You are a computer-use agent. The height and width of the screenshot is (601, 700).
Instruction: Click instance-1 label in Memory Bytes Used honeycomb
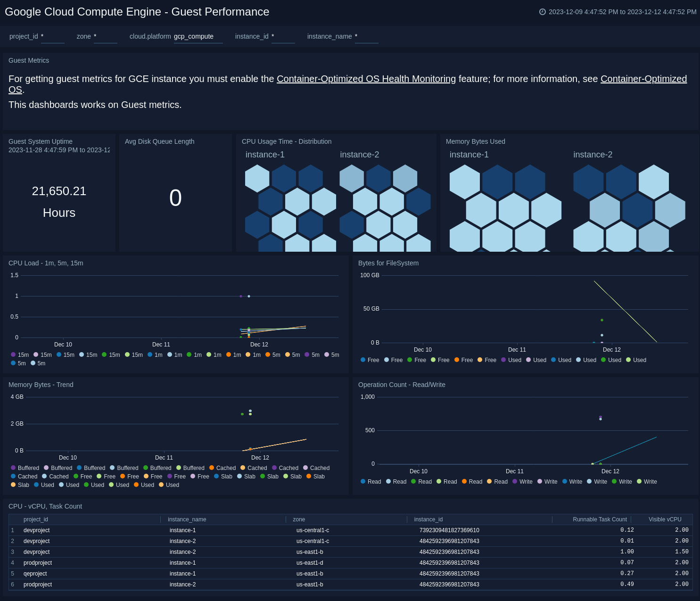469,155
